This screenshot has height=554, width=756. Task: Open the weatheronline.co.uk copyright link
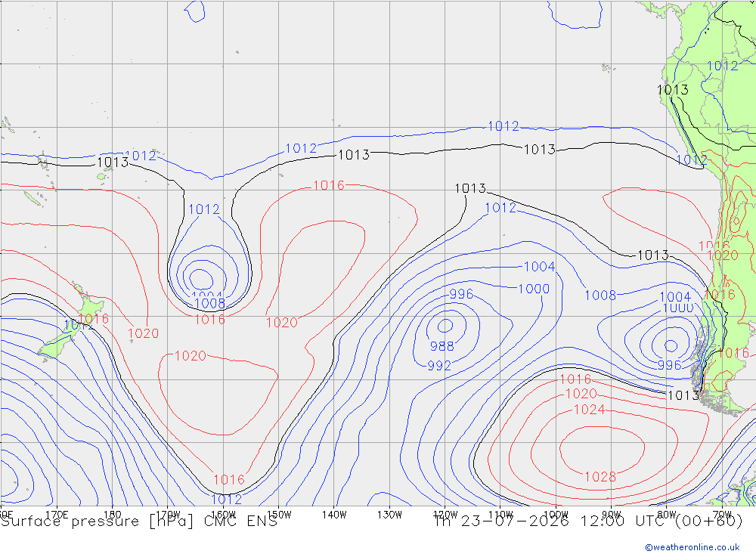[692, 547]
